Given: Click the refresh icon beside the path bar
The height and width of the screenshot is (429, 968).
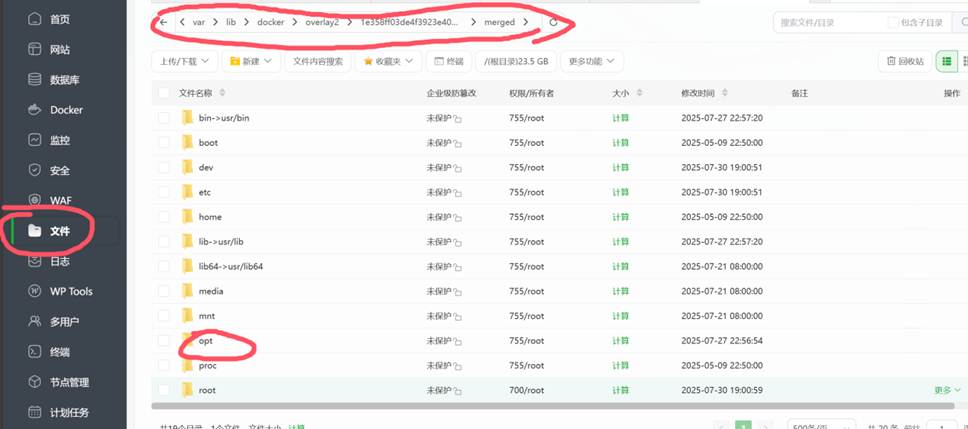Looking at the screenshot, I should 554,22.
